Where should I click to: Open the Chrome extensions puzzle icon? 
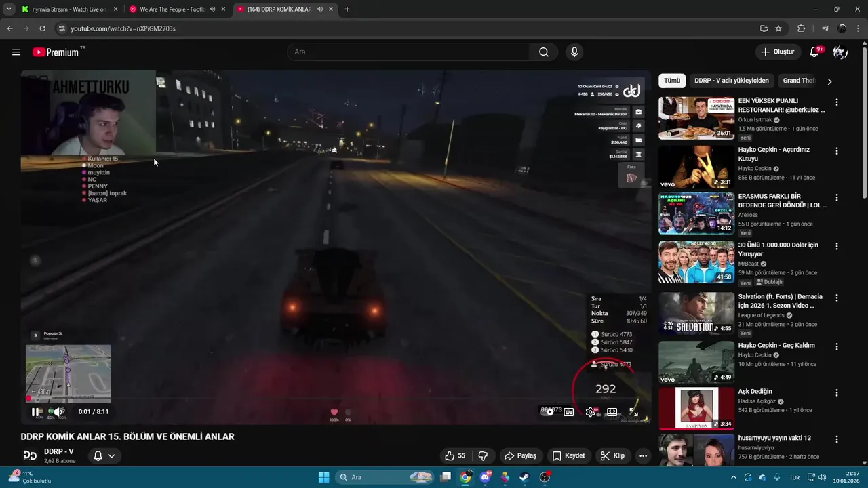(x=802, y=28)
